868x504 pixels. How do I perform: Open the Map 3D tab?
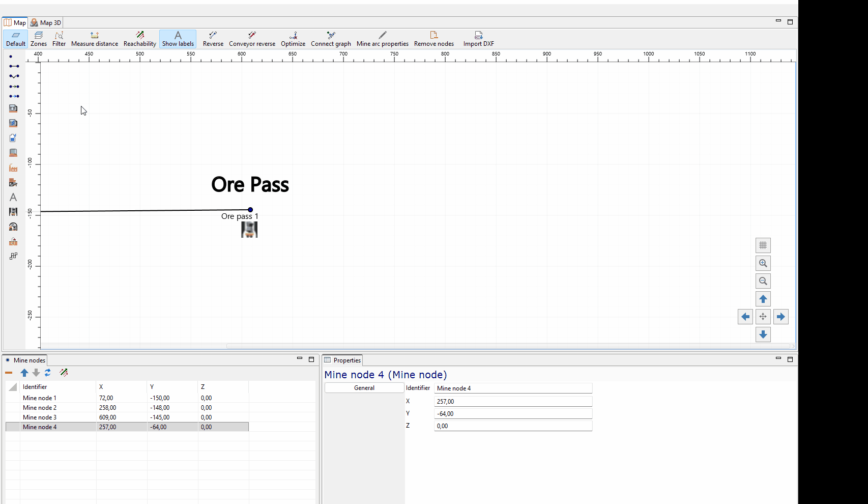click(x=46, y=22)
